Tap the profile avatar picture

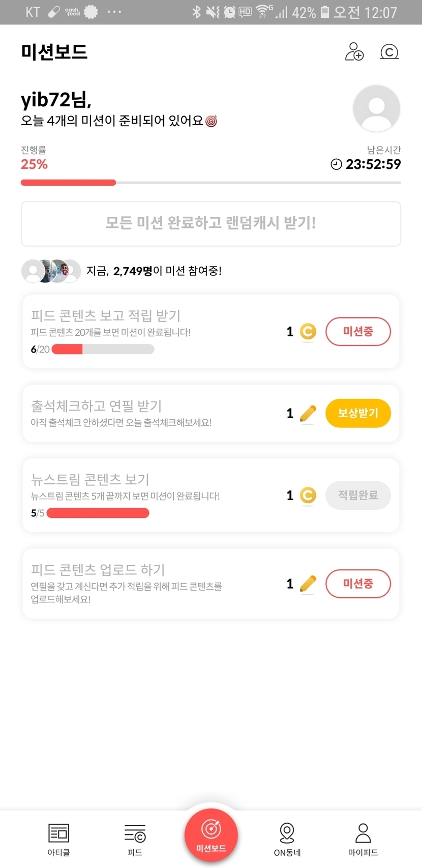coord(376,109)
